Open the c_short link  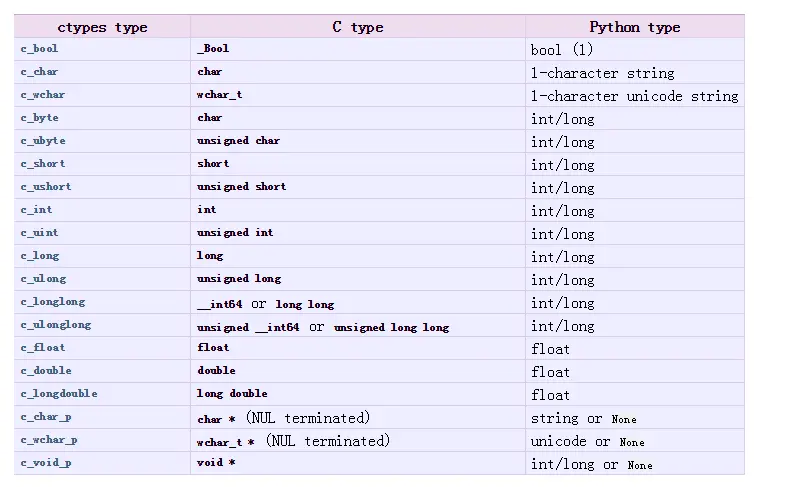(x=42, y=164)
